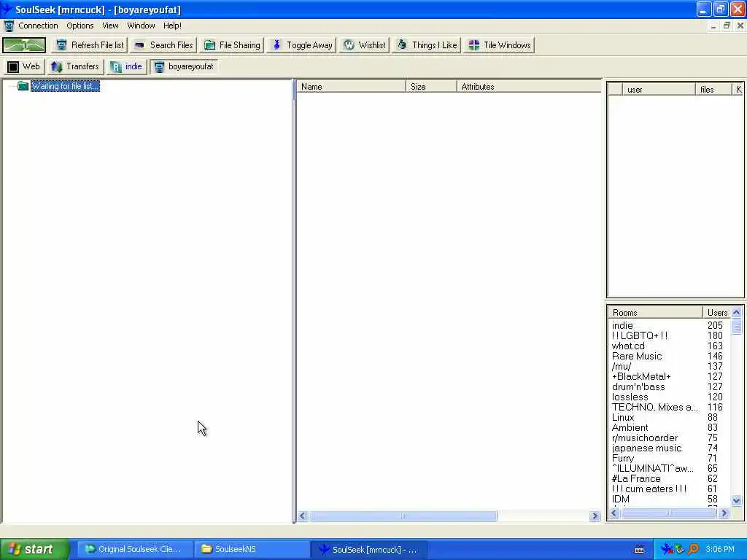Switch to the Transfers tab
The height and width of the screenshot is (560, 747).
click(x=75, y=66)
